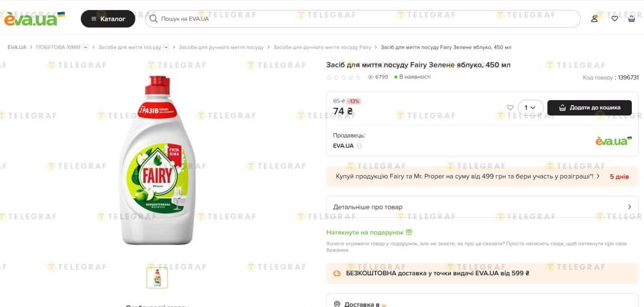
Task: Expand the Засоби для миття посуду breadcrumb dropdown
Action: coord(166,47)
